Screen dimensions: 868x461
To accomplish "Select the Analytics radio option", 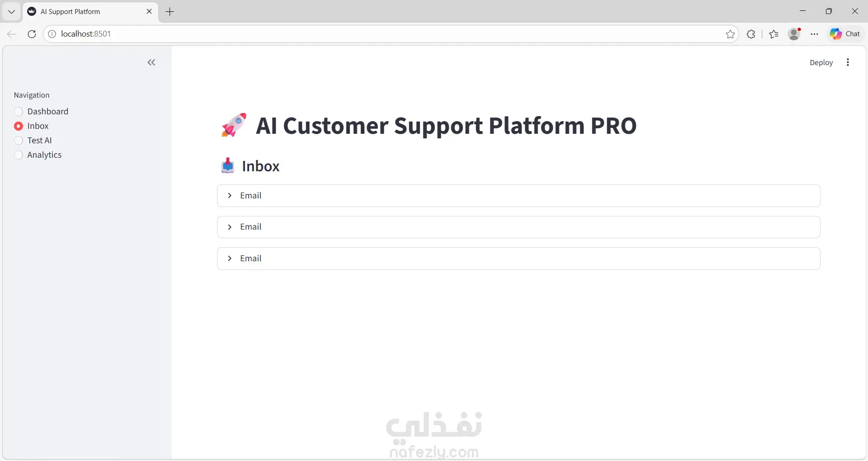I will click(19, 155).
